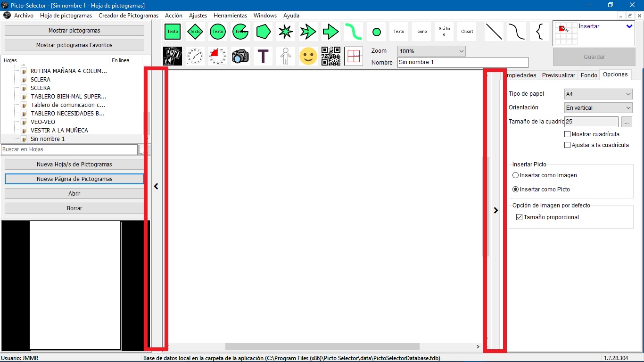The width and height of the screenshot is (644, 362).
Task: Open the camera capture tool
Action: 240,56
